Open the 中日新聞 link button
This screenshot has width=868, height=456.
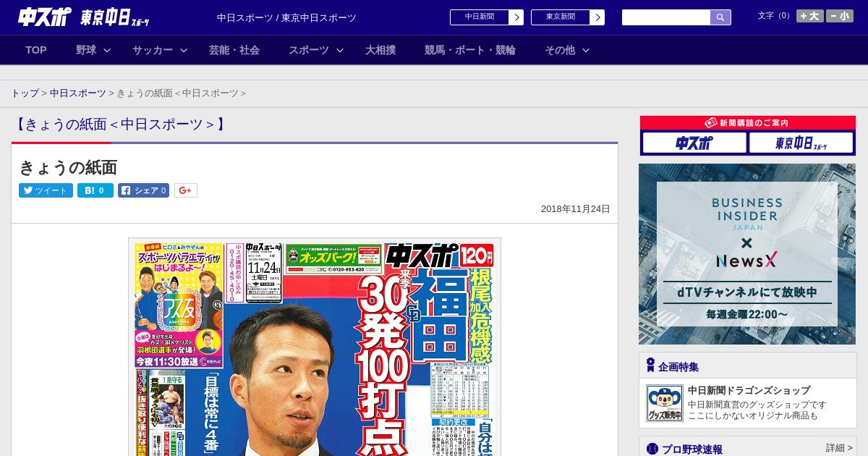tap(486, 17)
